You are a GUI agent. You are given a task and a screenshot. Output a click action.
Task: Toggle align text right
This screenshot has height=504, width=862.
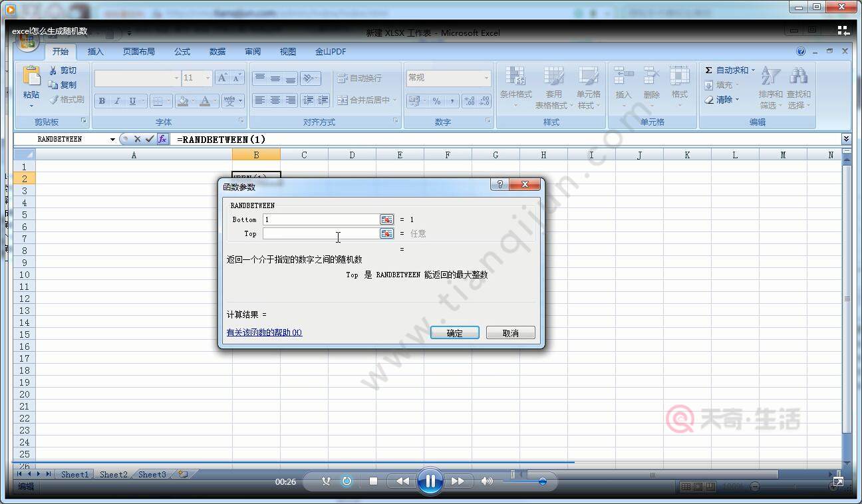point(290,100)
